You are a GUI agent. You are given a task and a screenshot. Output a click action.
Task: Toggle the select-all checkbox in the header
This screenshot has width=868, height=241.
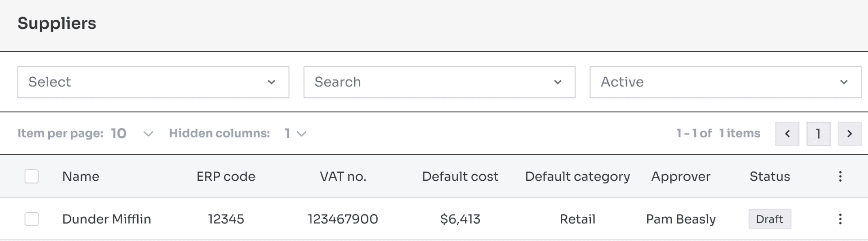click(32, 176)
